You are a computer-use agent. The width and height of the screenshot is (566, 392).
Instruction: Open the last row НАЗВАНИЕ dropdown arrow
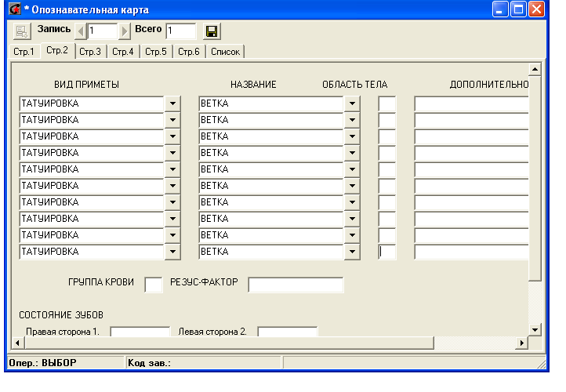point(352,252)
